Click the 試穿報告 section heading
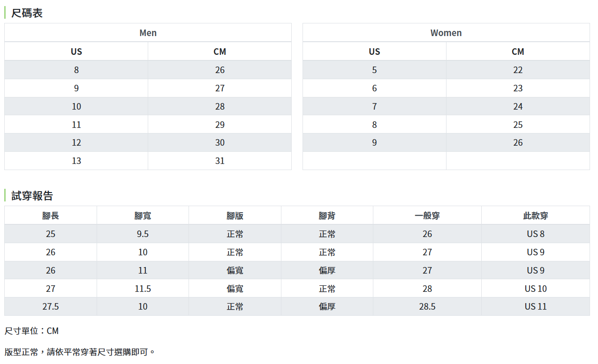The width and height of the screenshot is (598, 364). pos(32,196)
